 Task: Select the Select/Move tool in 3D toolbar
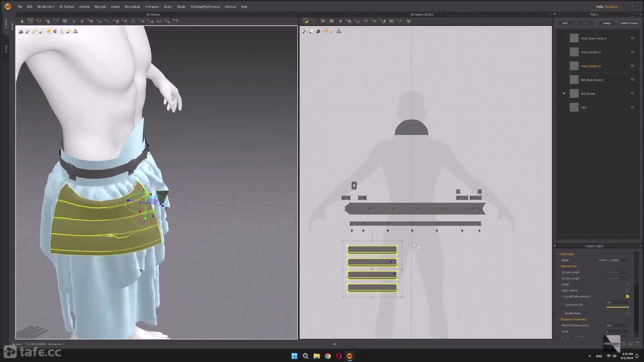[x=31, y=21]
